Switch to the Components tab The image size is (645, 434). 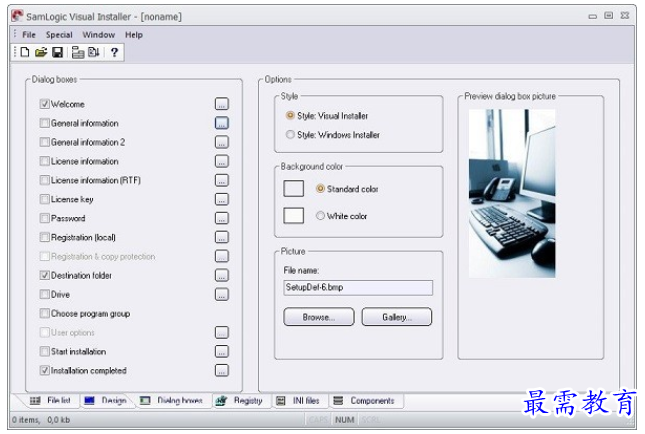click(x=364, y=400)
